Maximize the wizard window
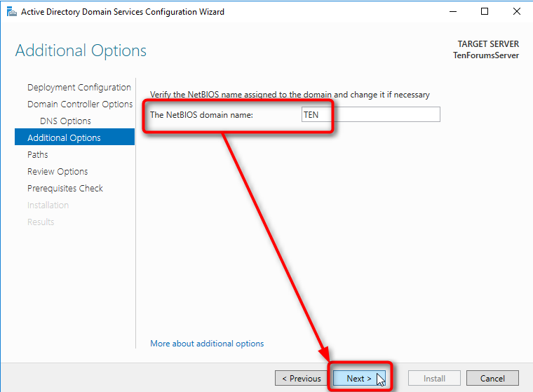Viewport: 533px width, 392px height. coord(485,11)
